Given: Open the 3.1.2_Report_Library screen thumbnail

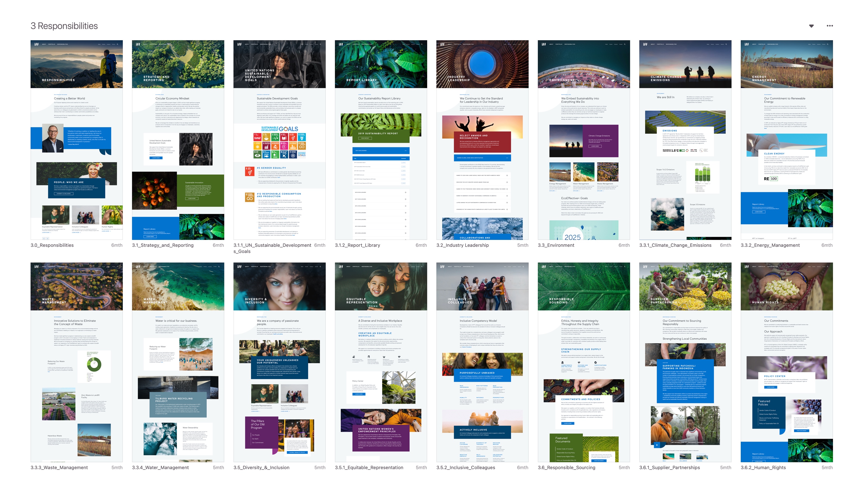Looking at the screenshot, I should click(381, 140).
